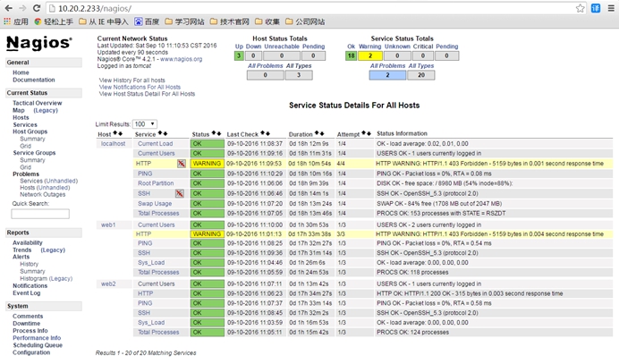Click the Quick Search input box
Viewport: 619px width, 364px height.
40,214
